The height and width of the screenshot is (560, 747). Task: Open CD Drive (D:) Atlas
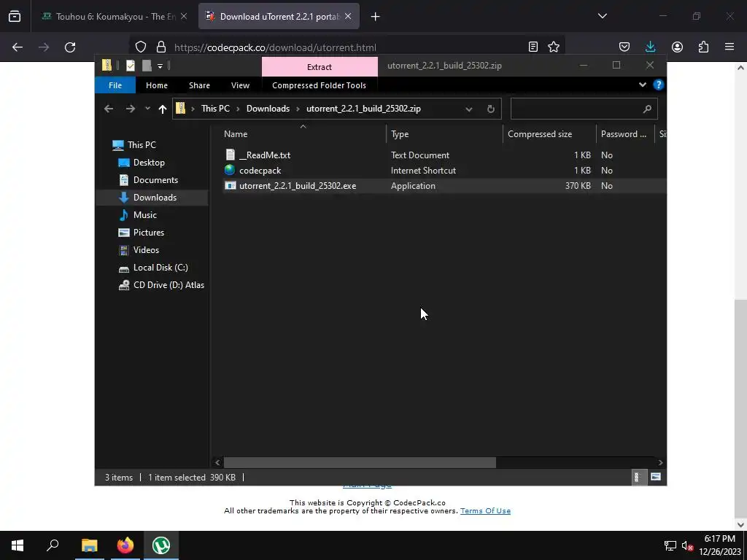[x=169, y=285]
